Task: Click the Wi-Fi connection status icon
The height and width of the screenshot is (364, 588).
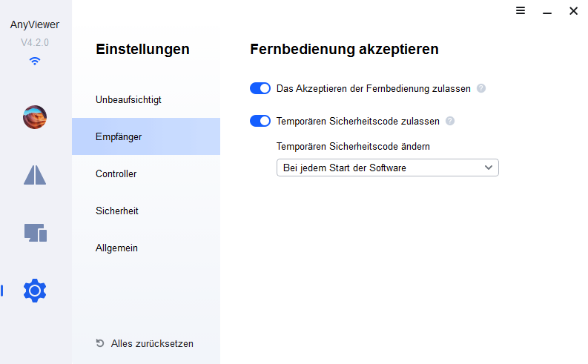Action: click(x=35, y=61)
